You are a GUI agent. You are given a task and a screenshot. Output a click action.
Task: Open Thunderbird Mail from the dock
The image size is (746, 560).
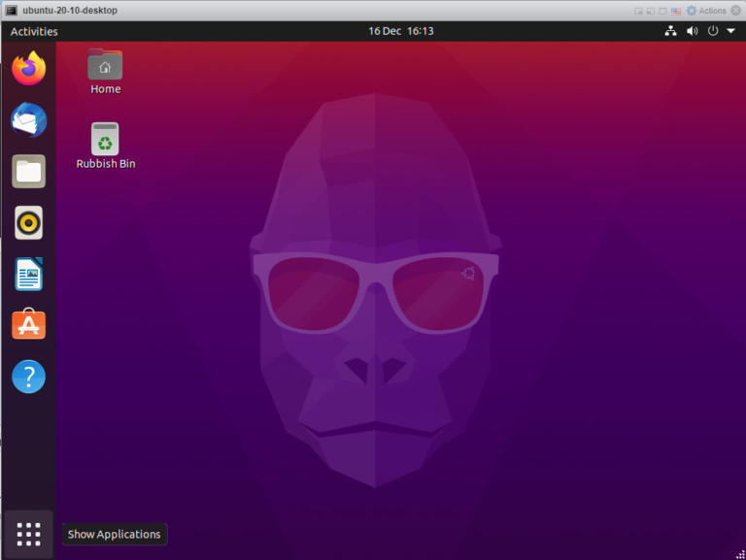28,120
